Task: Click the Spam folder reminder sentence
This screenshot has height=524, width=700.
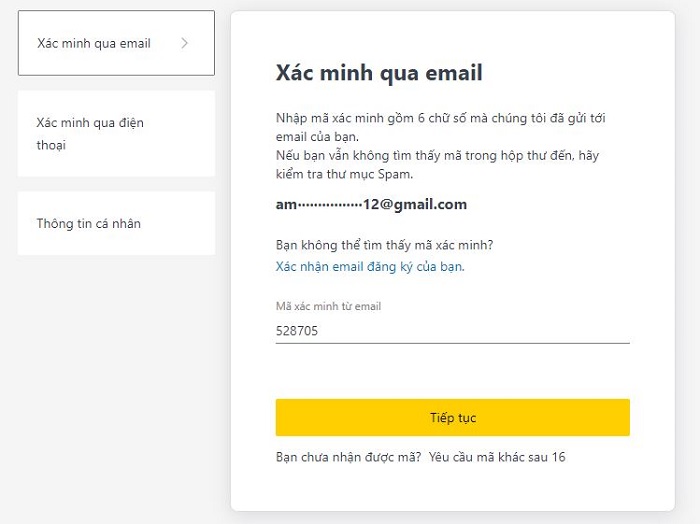Action: click(437, 165)
